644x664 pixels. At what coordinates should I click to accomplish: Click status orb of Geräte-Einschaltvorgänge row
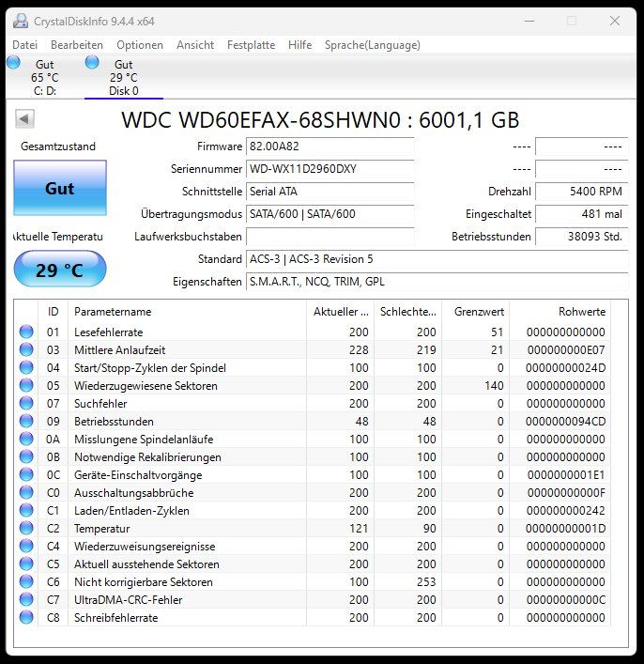click(26, 474)
